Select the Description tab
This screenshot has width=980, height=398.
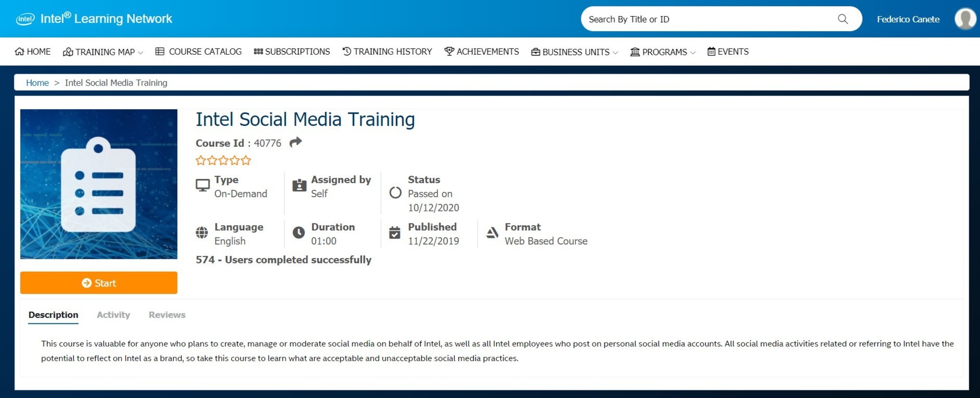pos(53,315)
